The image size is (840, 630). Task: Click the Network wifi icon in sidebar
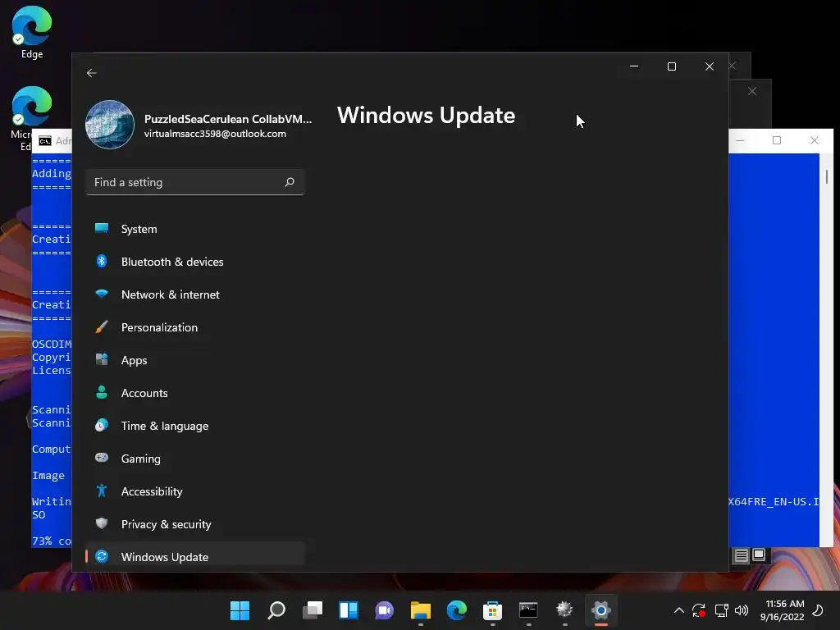point(102,294)
